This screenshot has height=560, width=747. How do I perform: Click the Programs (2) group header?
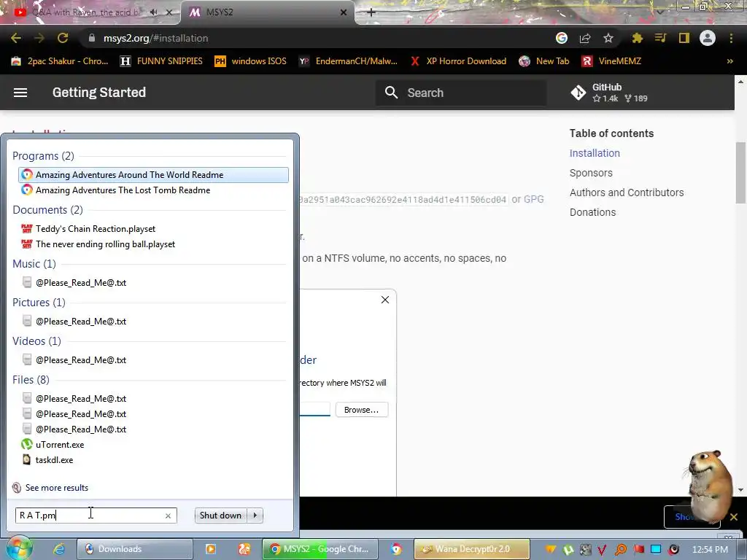tap(43, 156)
